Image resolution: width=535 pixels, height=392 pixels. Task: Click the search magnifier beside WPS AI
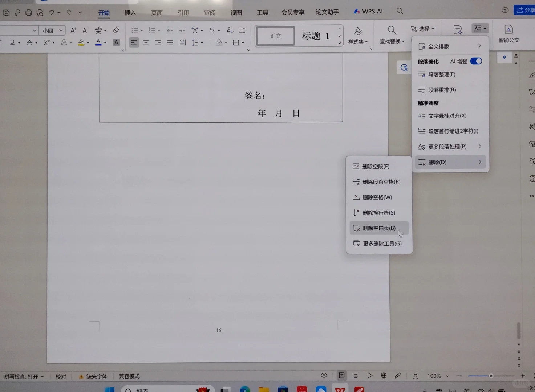[x=400, y=11]
